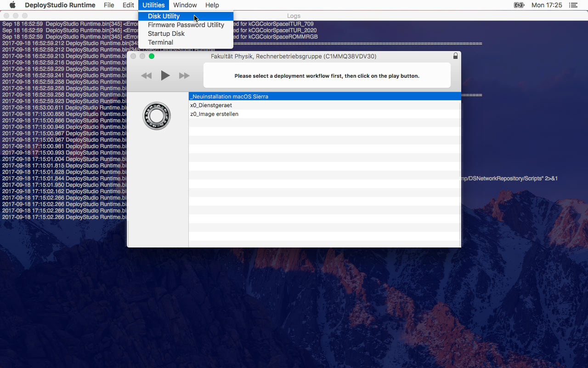Click the deployment instruction status box
Viewport: 588px width, 368px height.
(327, 75)
